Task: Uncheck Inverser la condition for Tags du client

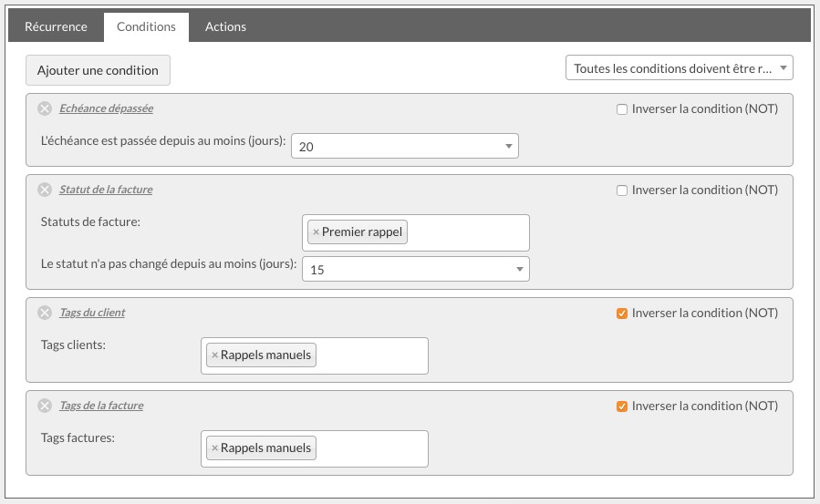Action: [622, 314]
